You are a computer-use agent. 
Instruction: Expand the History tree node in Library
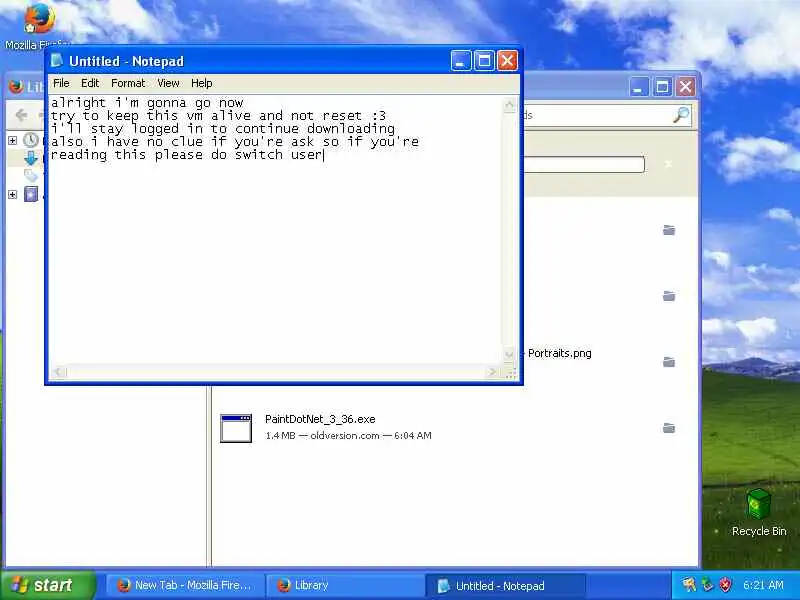[13, 140]
